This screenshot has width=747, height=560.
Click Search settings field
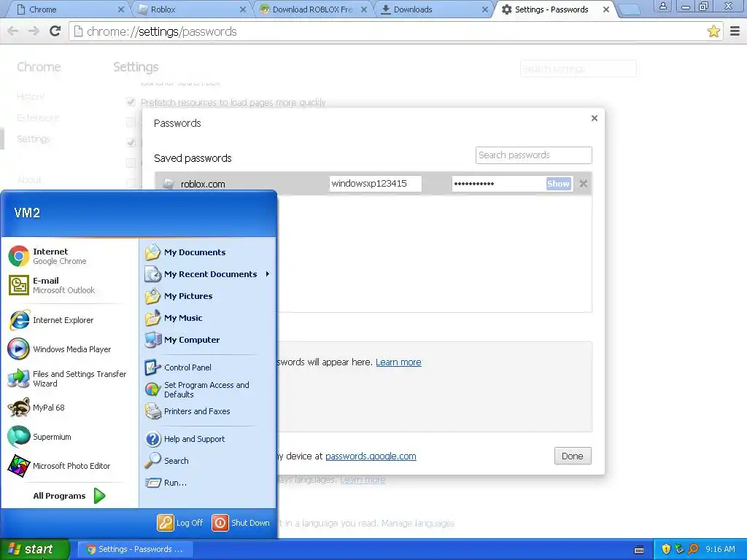pos(578,69)
